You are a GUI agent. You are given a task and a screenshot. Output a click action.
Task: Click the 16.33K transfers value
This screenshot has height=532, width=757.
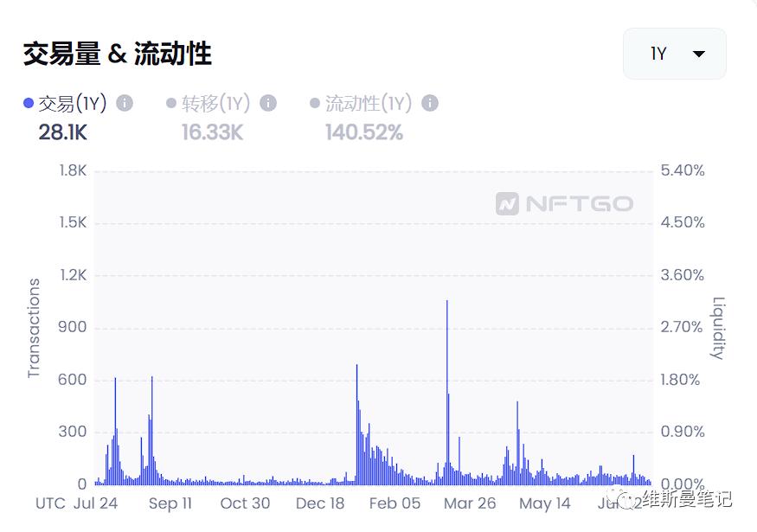click(210, 134)
